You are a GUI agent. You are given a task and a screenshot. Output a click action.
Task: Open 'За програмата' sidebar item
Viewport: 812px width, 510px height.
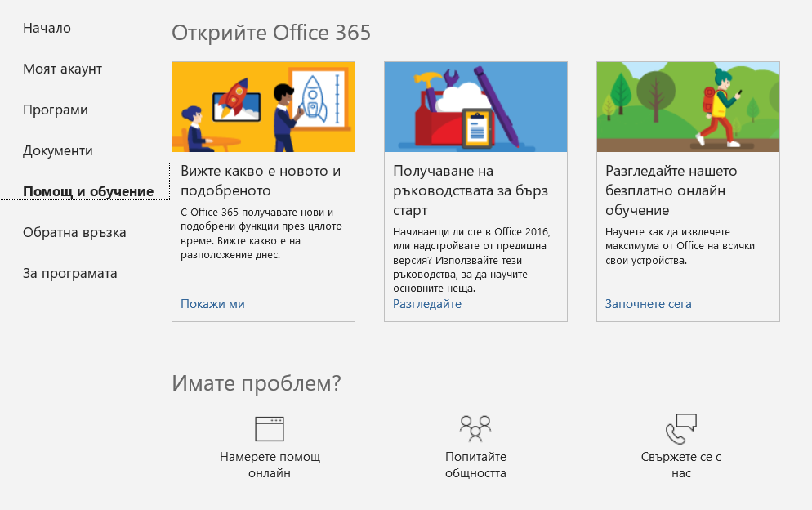coord(69,274)
